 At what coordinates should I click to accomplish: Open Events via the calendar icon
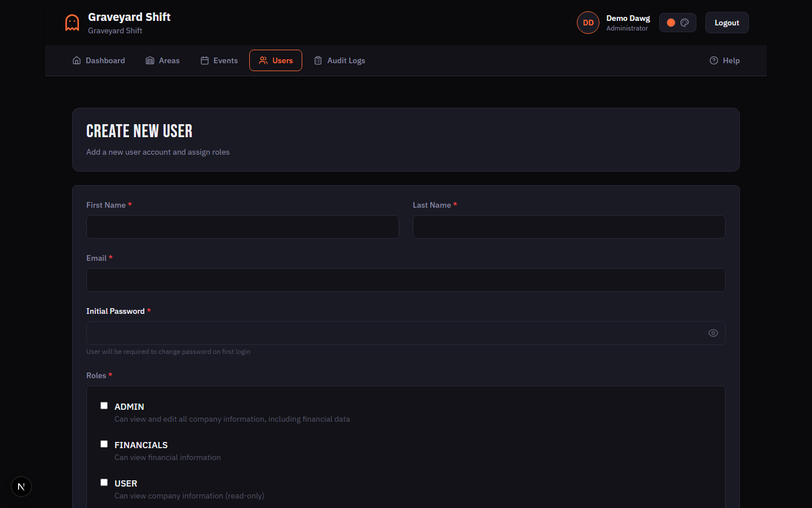(x=204, y=60)
